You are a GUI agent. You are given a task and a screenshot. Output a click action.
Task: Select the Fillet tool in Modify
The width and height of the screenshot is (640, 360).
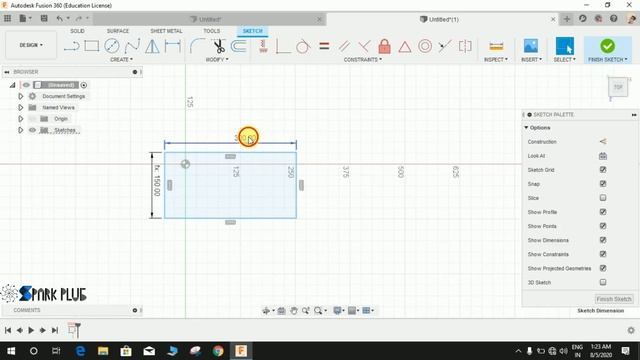(x=197, y=46)
